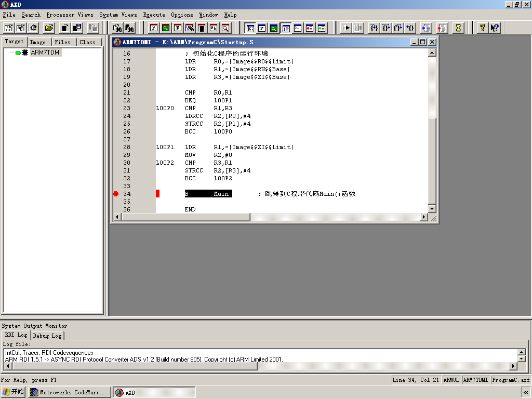Open the processor Variables 'v' view icon
The height and width of the screenshot is (399, 532).
[x=178, y=28]
